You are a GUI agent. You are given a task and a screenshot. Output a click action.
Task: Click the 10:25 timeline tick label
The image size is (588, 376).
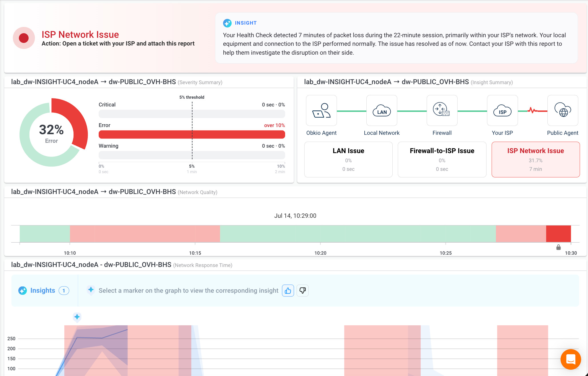pos(446,253)
